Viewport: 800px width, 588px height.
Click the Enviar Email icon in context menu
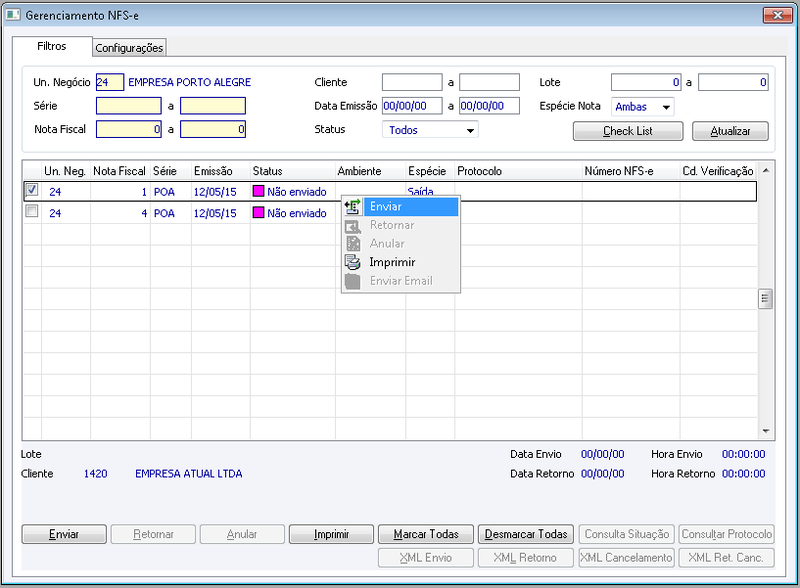coord(353,281)
